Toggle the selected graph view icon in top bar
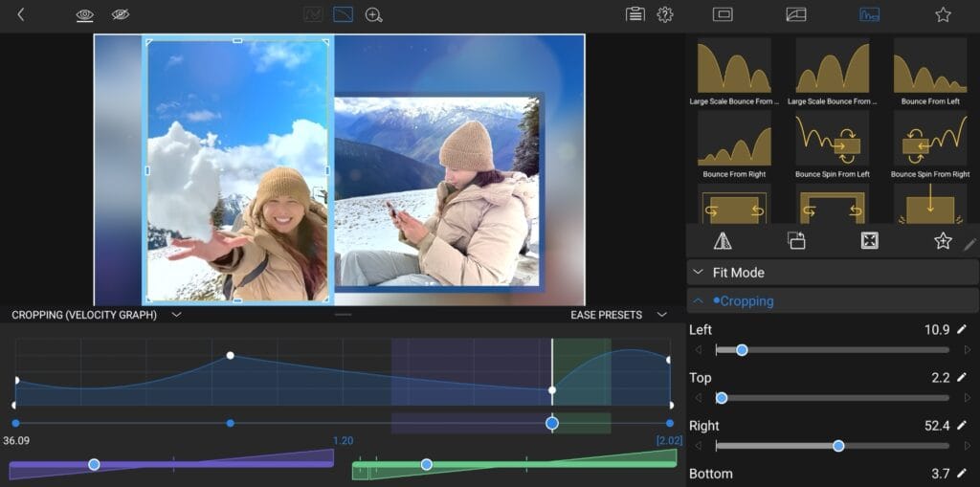Viewport: 980px width, 487px height. [343, 14]
